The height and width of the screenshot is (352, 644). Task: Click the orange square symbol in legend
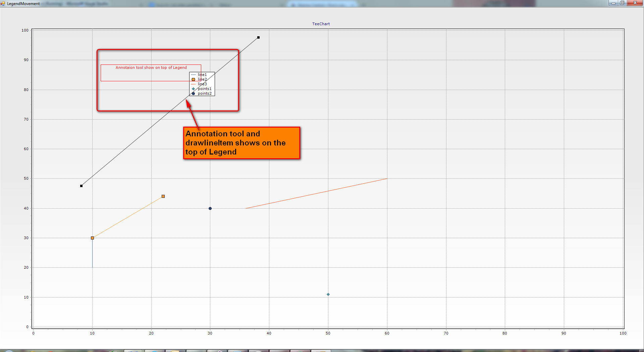193,79
